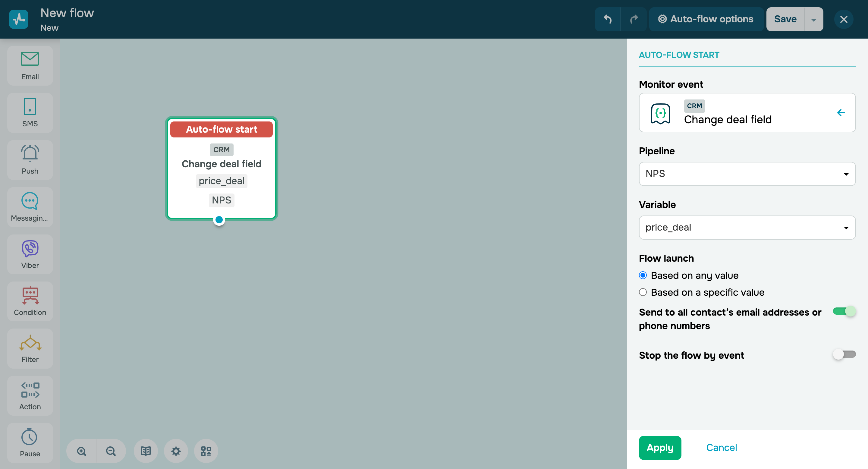Expand the Save button dropdown arrow
This screenshot has width=868, height=469.
813,19
